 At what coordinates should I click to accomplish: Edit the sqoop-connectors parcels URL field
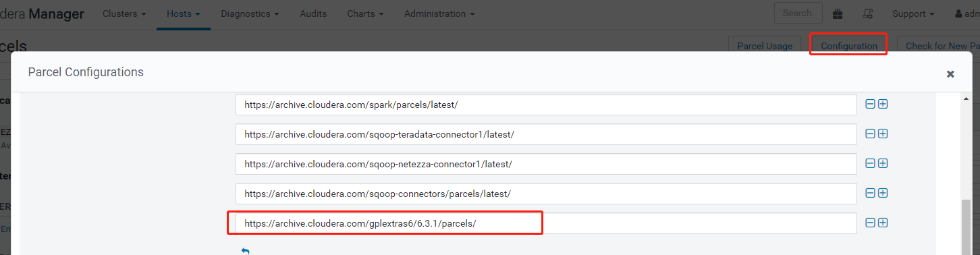coord(546,194)
